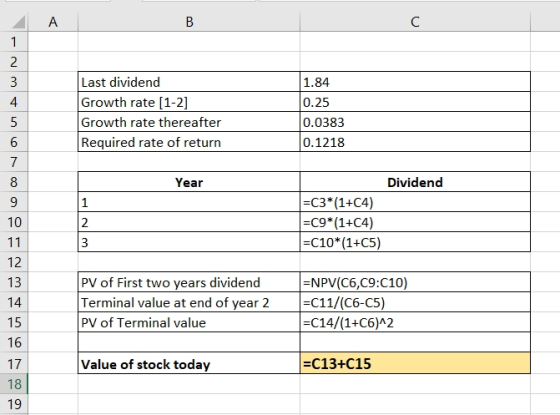Select column B header

pos(189,22)
